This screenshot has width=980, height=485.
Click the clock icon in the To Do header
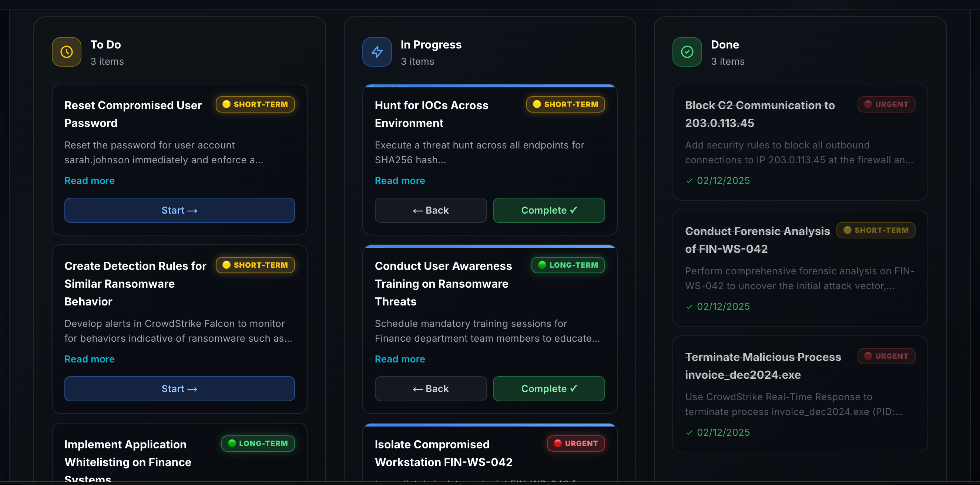pos(66,52)
